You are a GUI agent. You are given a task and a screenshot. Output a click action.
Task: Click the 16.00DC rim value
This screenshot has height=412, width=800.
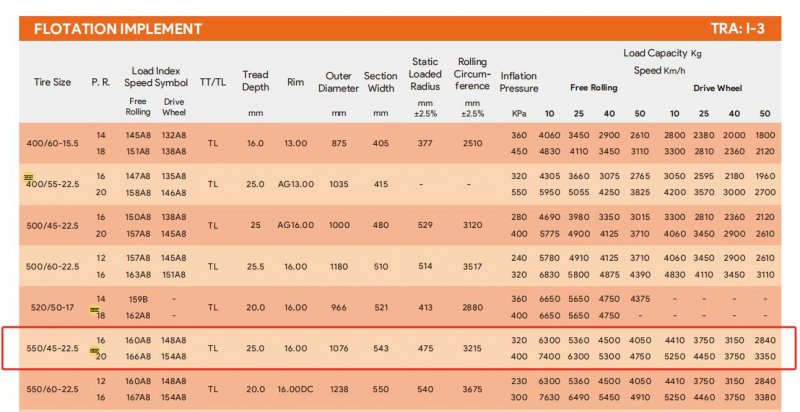296,389
